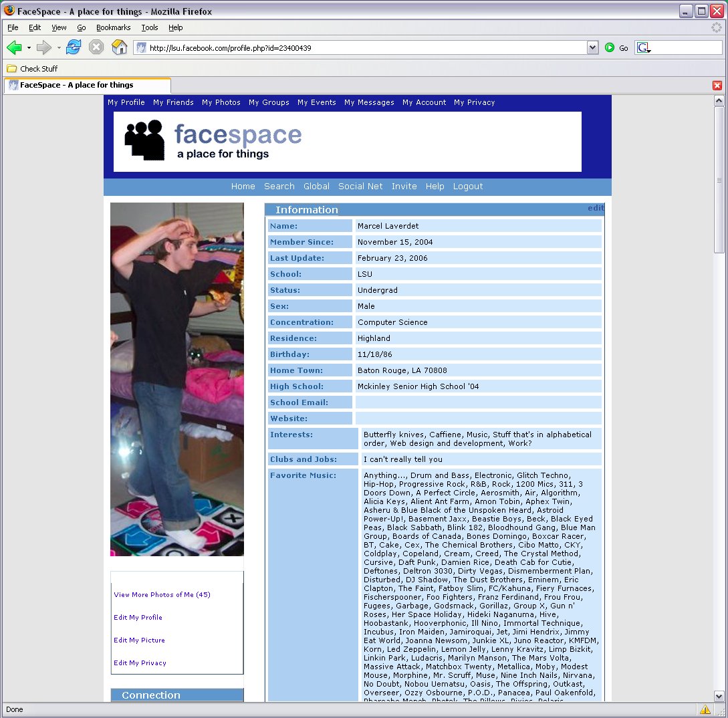Click the Search navigation link
Screen dimensions: 728x718
pos(279,187)
